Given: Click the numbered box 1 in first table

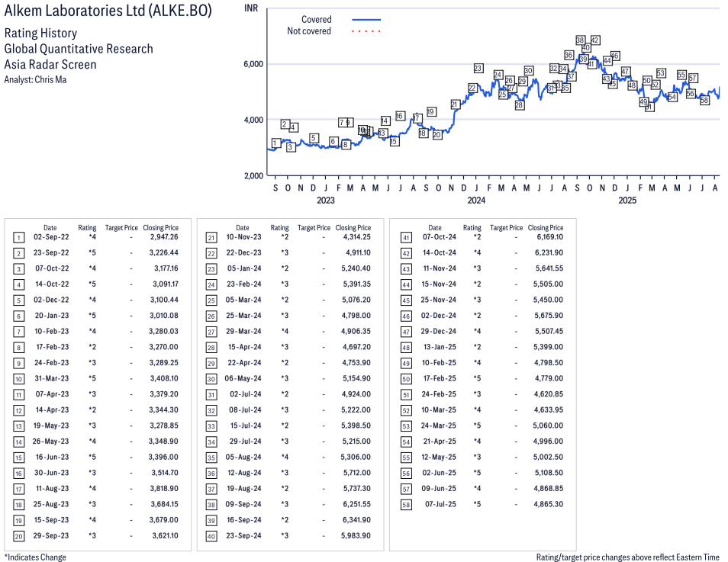Looking at the screenshot, I should [x=18, y=238].
